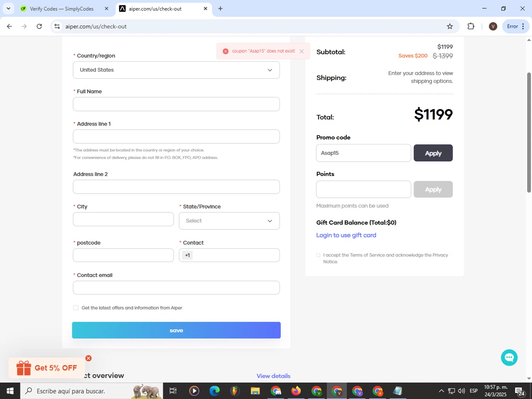Select the Promo code text box
532x399 pixels.
[x=364, y=153]
